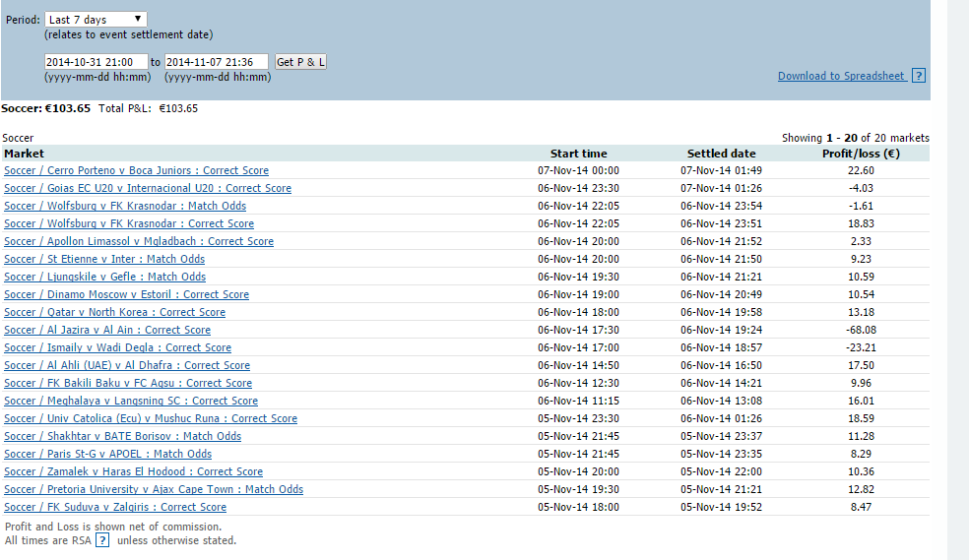Screen dimensions: 969x560
Task: Open Ismaily v Wadi Degla Correct Score
Action: coord(117,347)
